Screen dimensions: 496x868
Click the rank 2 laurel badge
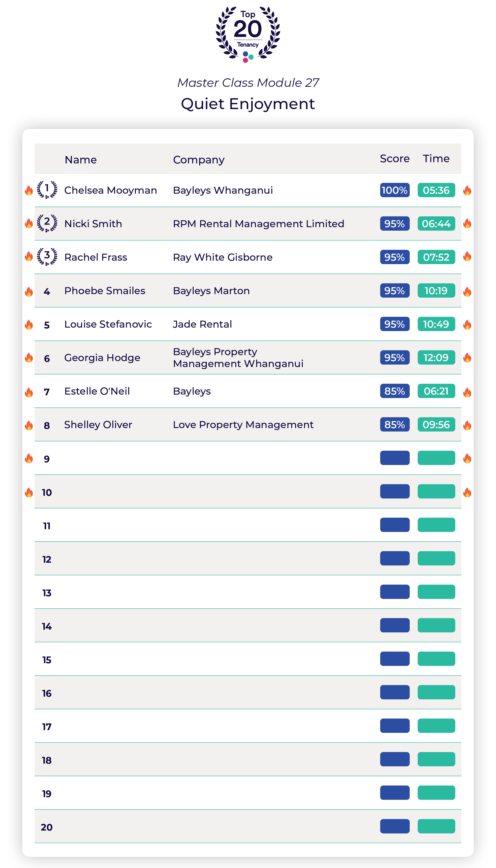(x=47, y=223)
